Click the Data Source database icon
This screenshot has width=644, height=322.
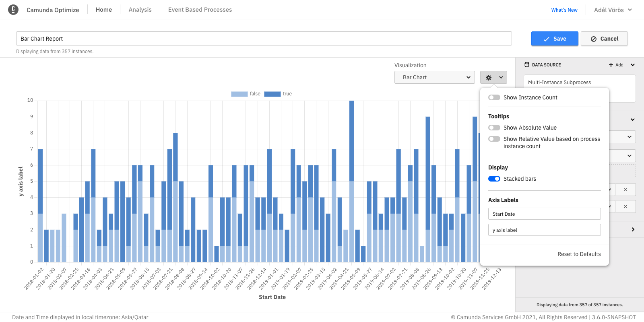tap(527, 65)
